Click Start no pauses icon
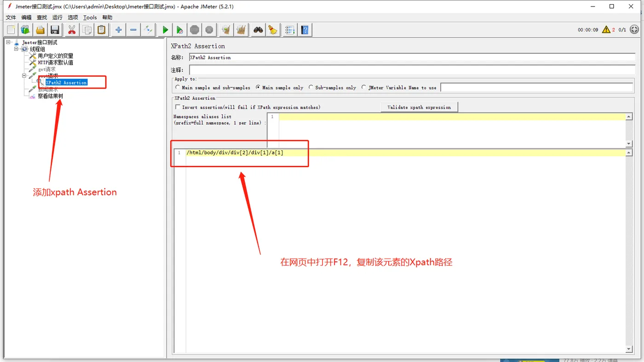Viewport: 644px width, 362px height. click(x=180, y=30)
